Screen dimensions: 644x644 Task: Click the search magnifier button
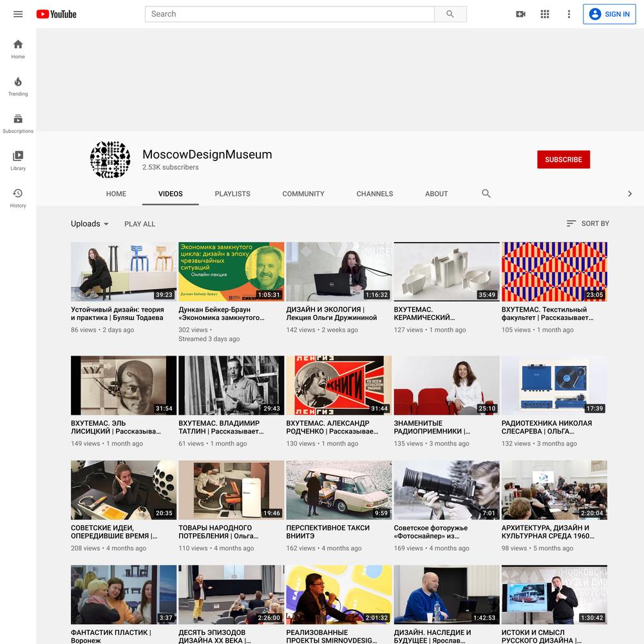pos(450,14)
